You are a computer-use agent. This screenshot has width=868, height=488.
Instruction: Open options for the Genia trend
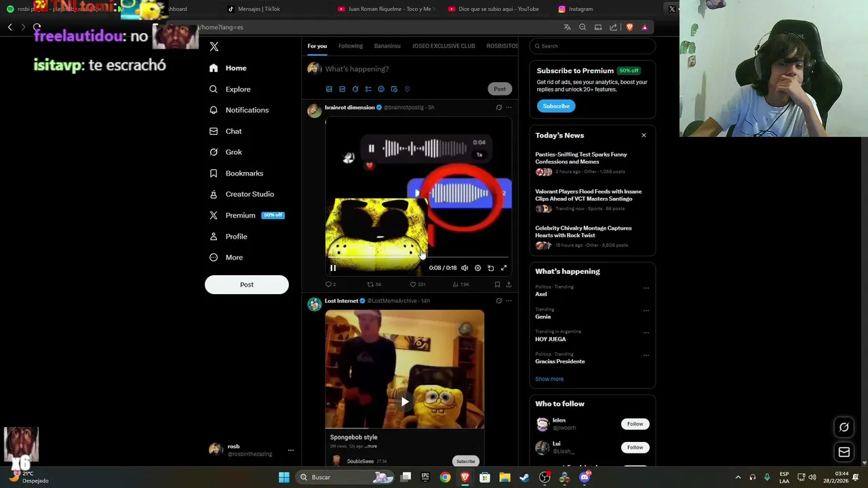tap(646, 310)
